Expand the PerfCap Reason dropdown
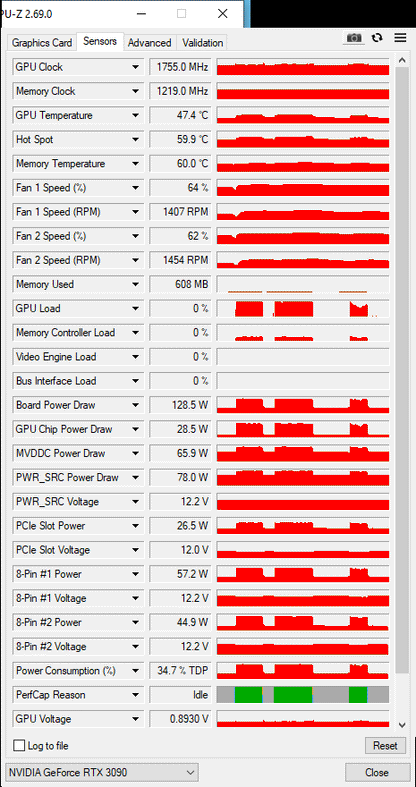The image size is (416, 787). (x=135, y=695)
